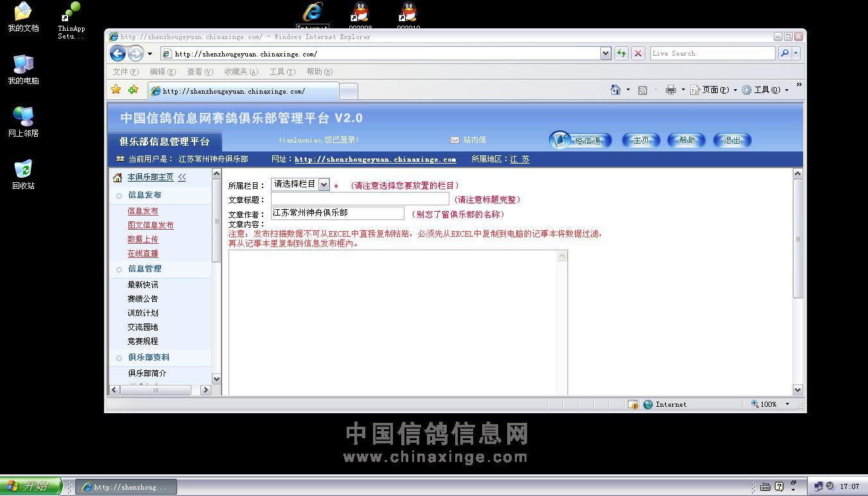The image size is (868, 496).
Task: Click the Home page house icon
Action: pyautogui.click(x=615, y=90)
